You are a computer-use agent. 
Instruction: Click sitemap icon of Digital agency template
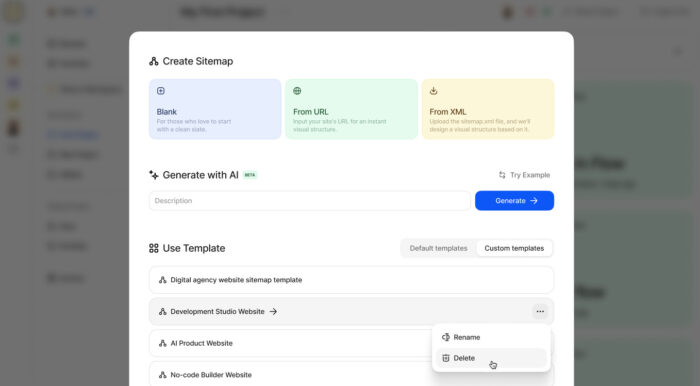(162, 280)
